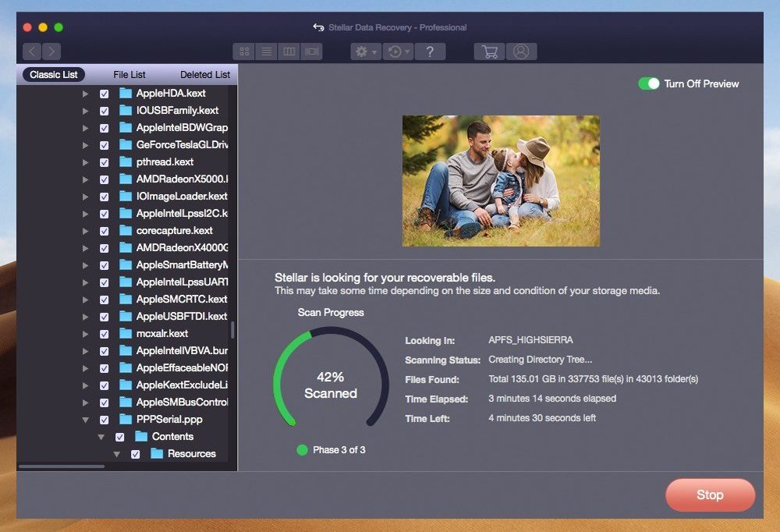Open the user account profile icon
The width and height of the screenshot is (780, 532).
521,51
